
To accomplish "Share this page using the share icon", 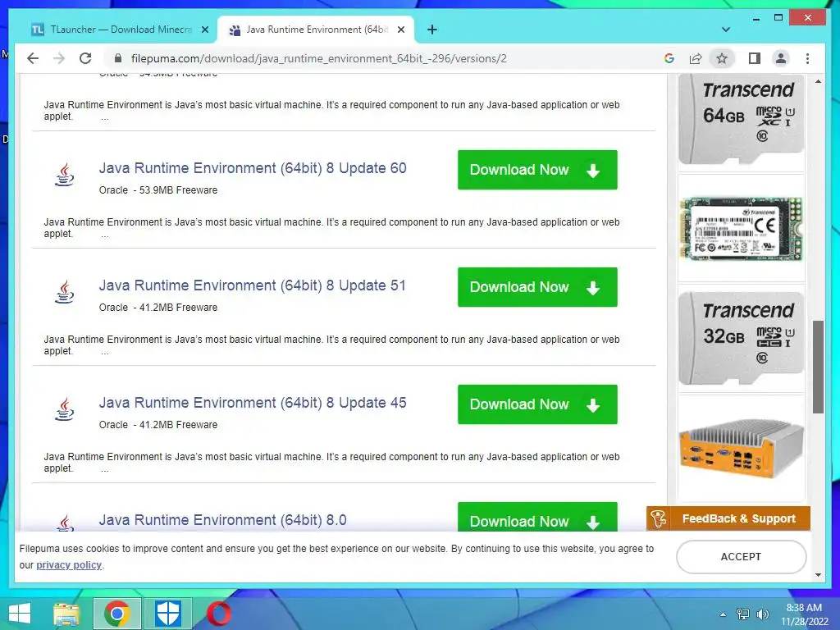I will coord(696,58).
